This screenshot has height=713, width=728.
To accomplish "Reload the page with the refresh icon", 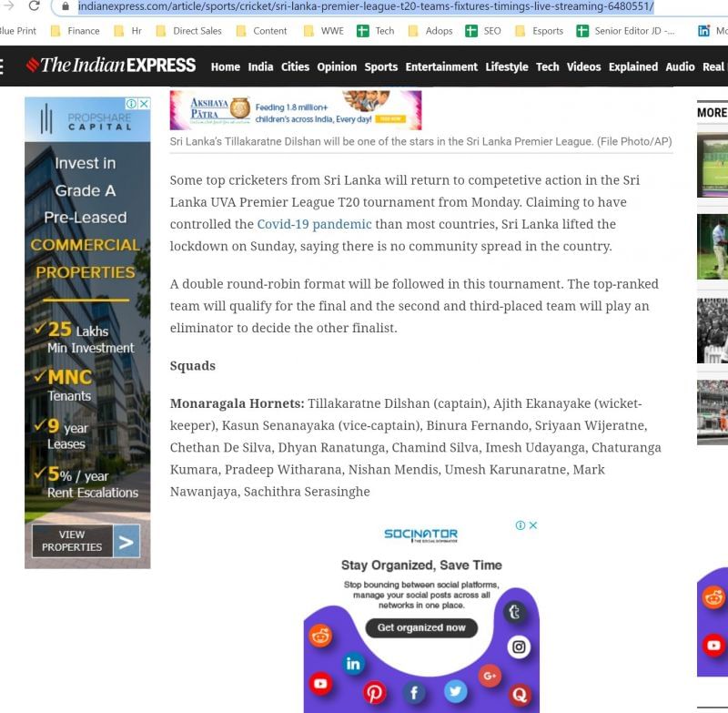I will (x=35, y=6).
